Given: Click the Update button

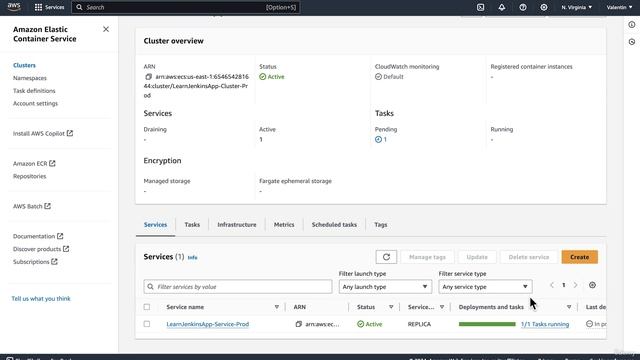Looking at the screenshot, I should pos(477,257).
